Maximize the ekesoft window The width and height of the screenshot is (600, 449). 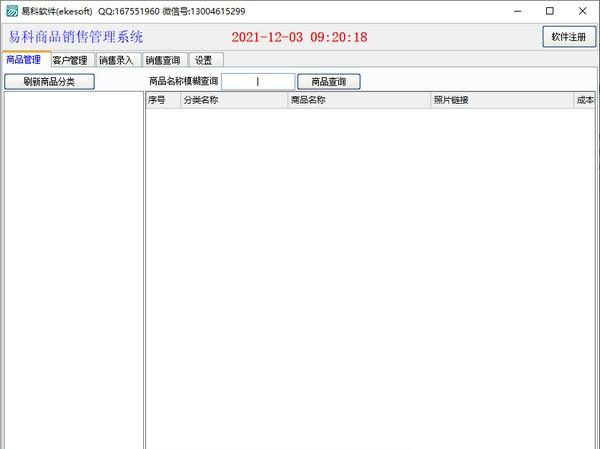550,11
